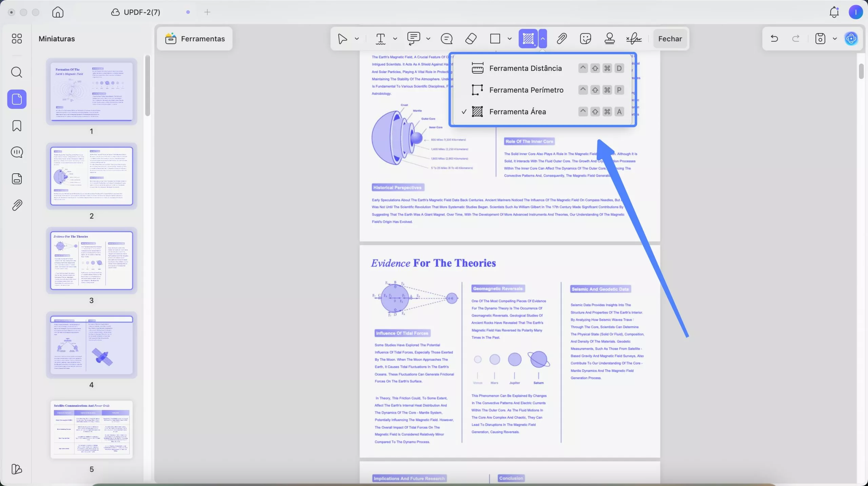The image size is (868, 486).
Task: Open the save options dropdown arrow
Action: (x=835, y=39)
